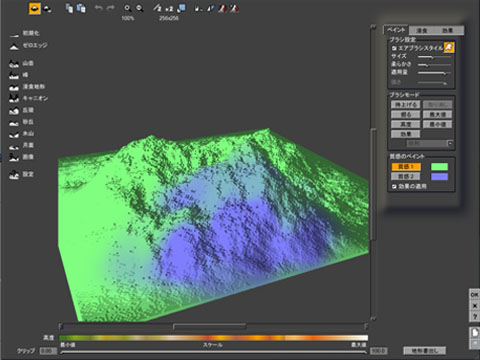This screenshot has width=480, height=360.
Task: Zoom out of the terrain preview
Action: (x=140, y=8)
